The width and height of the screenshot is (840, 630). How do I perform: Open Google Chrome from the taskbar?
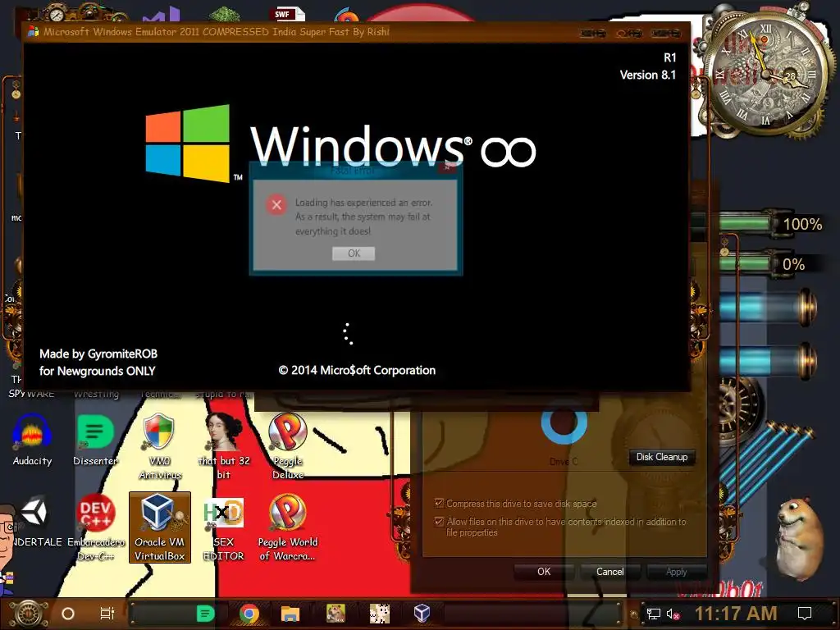(x=249, y=614)
